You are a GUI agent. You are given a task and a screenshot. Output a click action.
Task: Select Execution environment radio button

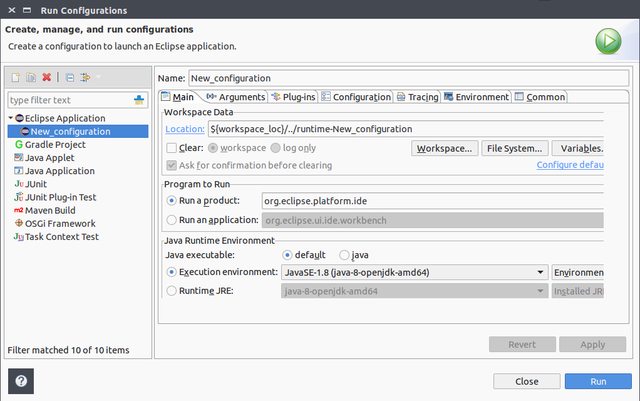click(171, 272)
